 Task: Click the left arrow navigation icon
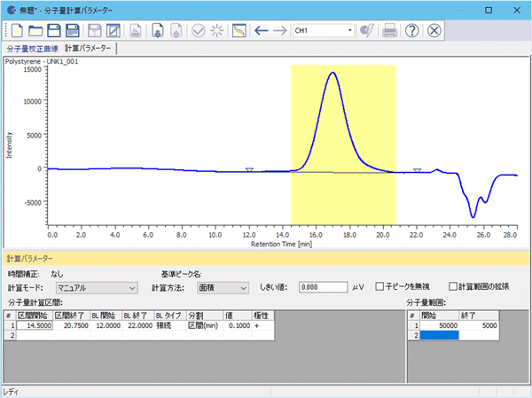(261, 30)
